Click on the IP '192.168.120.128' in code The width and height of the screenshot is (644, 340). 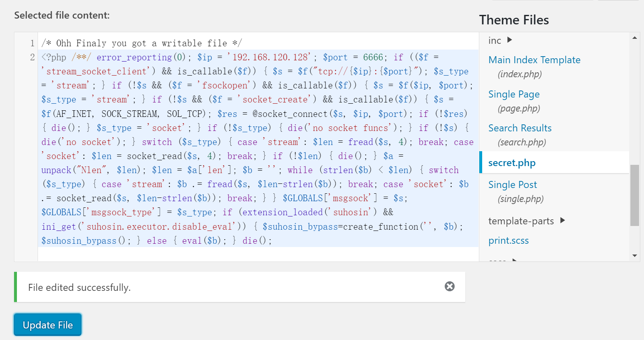click(270, 57)
